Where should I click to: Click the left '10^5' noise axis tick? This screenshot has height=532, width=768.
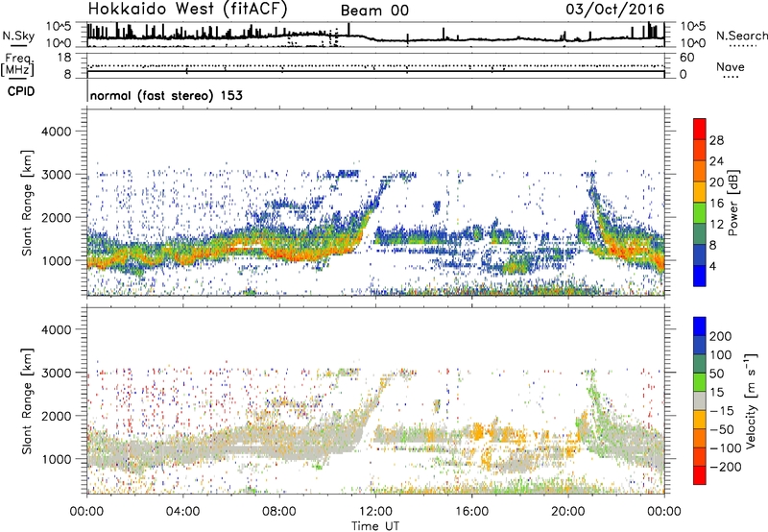59,27
